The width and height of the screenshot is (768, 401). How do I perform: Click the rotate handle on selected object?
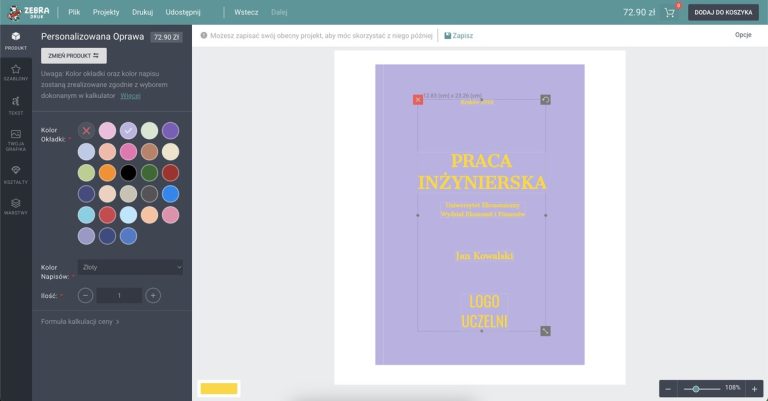(x=545, y=99)
